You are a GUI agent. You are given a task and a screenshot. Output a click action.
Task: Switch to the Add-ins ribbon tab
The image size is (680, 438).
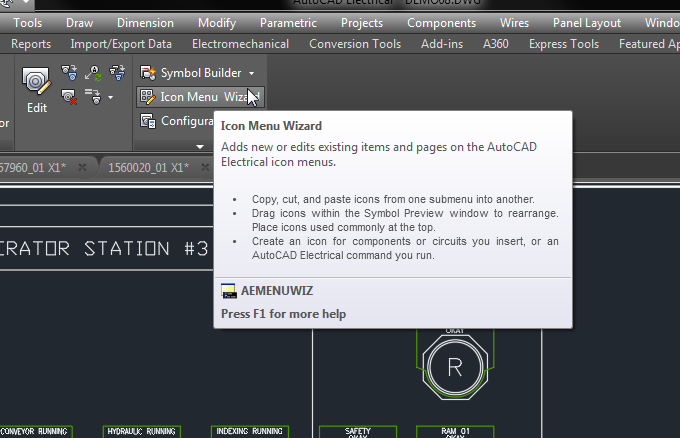pyautogui.click(x=442, y=44)
